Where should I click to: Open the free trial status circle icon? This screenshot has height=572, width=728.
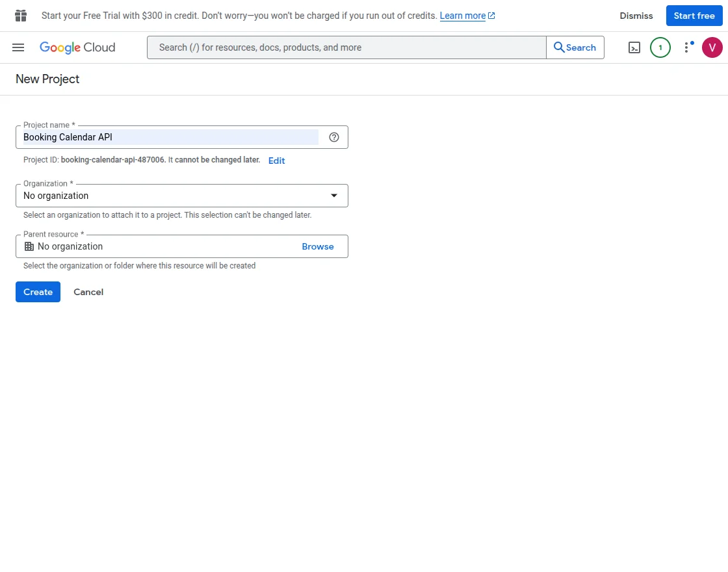[660, 47]
